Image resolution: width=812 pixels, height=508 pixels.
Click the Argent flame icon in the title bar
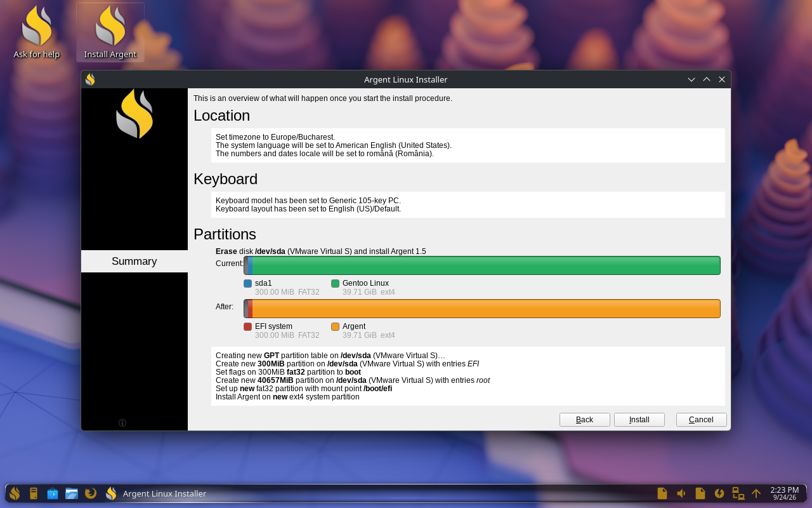click(90, 79)
